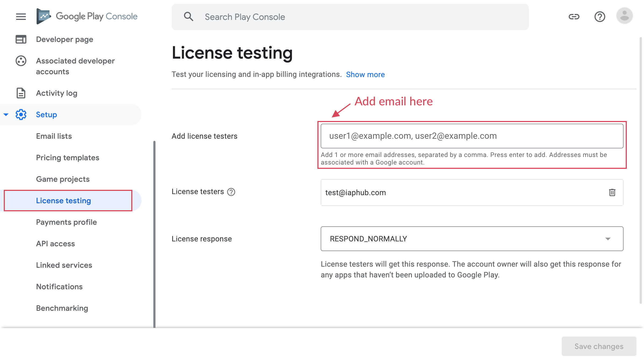Click the Developer page sidebar icon
644x364 pixels.
click(20, 39)
